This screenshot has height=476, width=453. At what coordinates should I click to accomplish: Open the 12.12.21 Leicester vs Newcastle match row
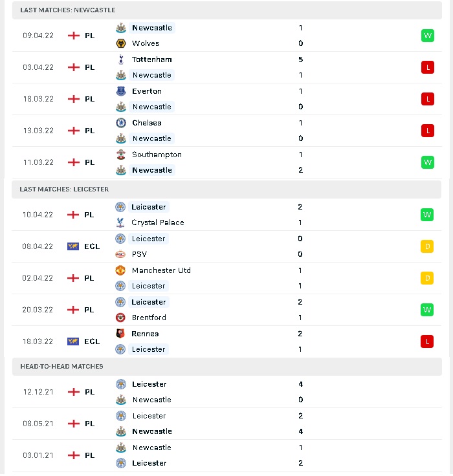tap(227, 392)
